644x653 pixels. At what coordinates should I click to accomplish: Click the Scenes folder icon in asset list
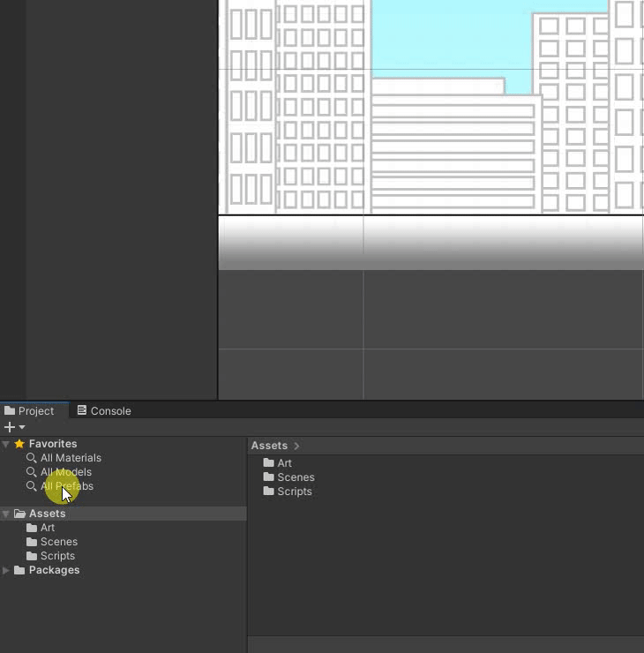pos(269,477)
